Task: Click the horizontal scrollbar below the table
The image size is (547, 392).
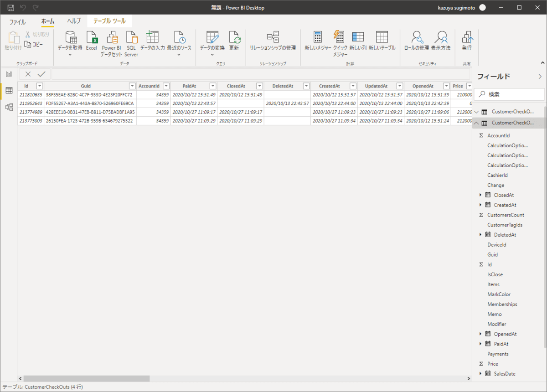Action: tap(87, 378)
